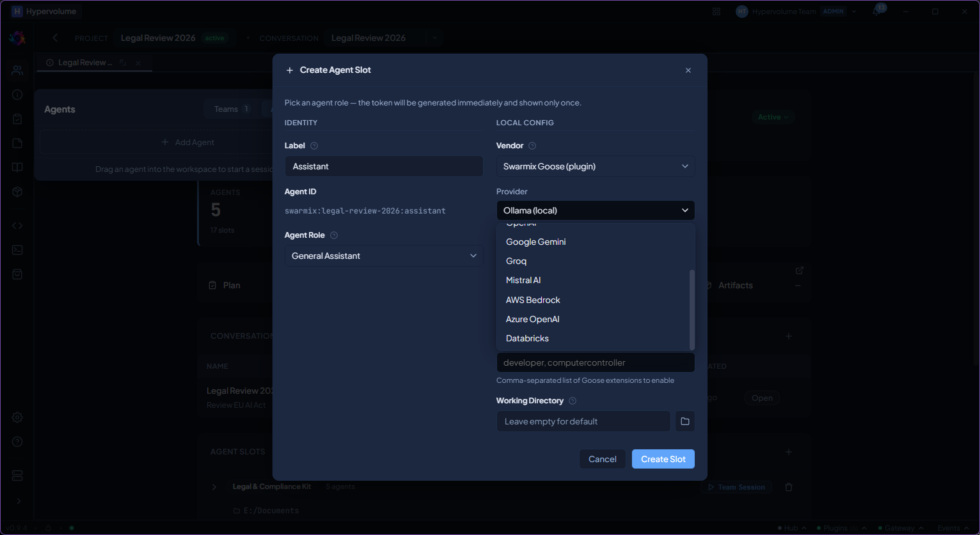Expand the left sidebar with chevron
The height and width of the screenshot is (535, 980).
tap(18, 501)
